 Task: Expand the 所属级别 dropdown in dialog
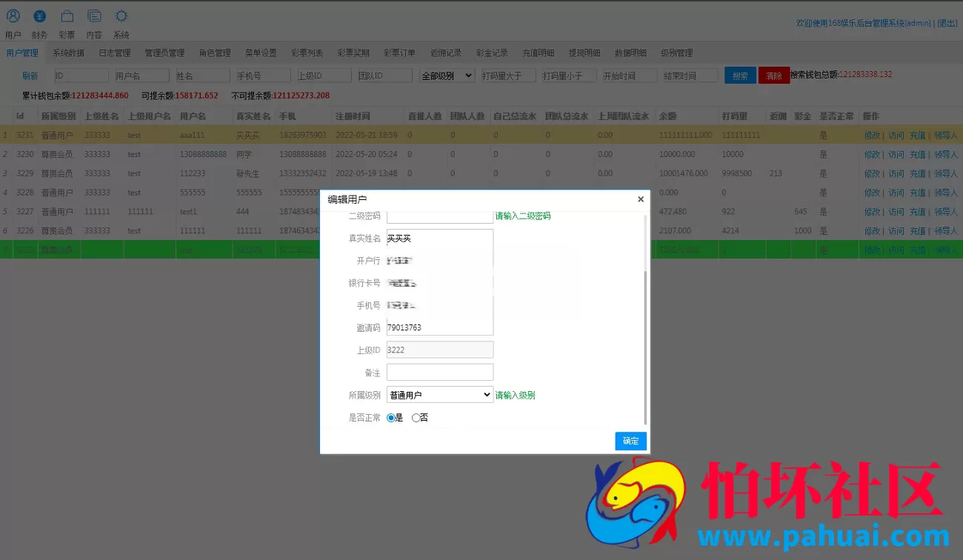pos(440,395)
